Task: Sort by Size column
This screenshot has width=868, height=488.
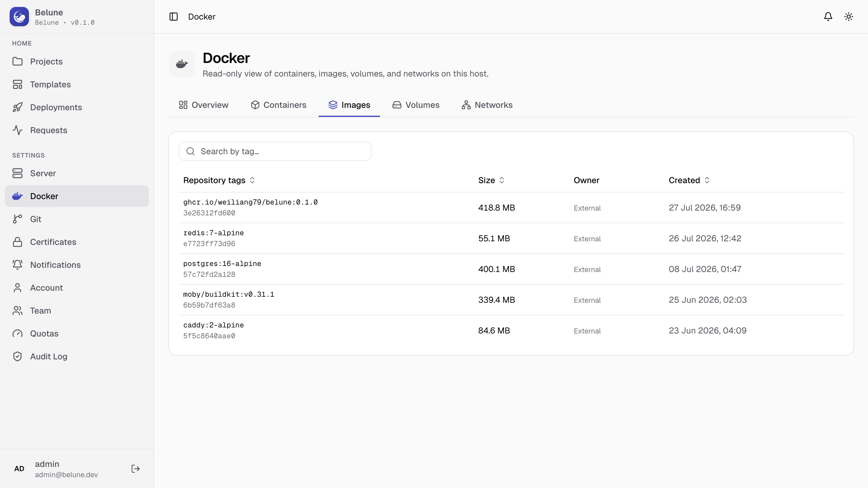Action: pos(491,180)
